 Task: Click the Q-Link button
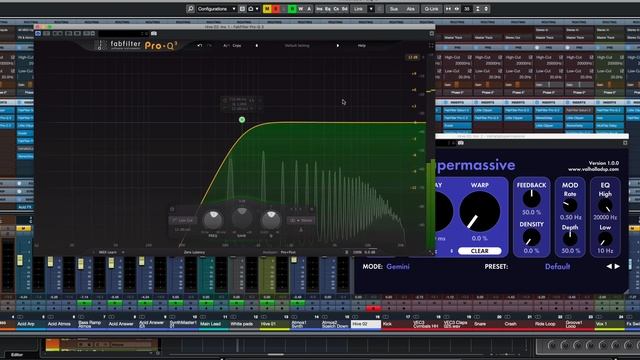tap(431, 9)
